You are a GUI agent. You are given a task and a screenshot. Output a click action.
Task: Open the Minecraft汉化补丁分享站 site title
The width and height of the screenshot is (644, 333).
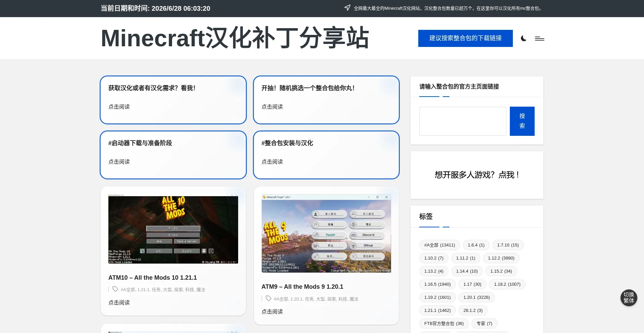pos(235,38)
